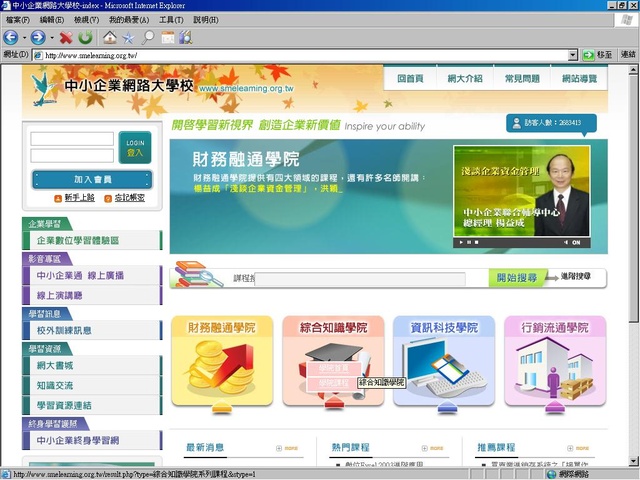Viewport: 640px width, 480px height.
Task: Go to the browser Home page icon
Action: (x=109, y=38)
